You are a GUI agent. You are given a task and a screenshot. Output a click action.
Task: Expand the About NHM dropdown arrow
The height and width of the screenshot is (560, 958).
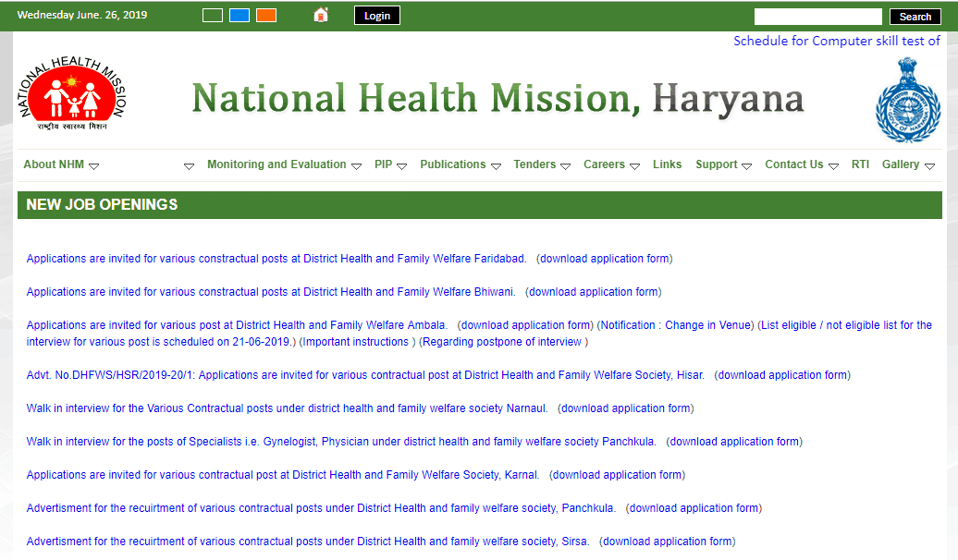click(x=93, y=166)
